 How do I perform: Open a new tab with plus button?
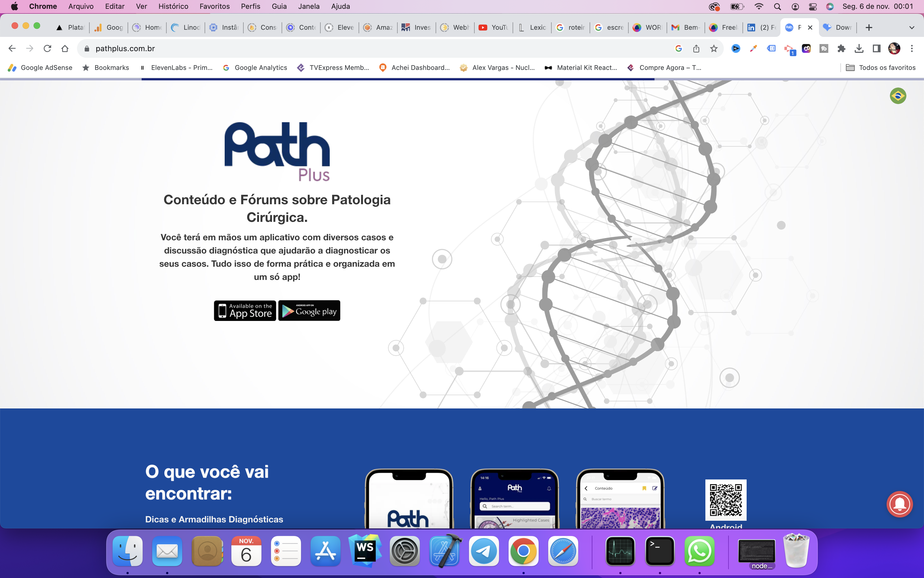point(869,28)
